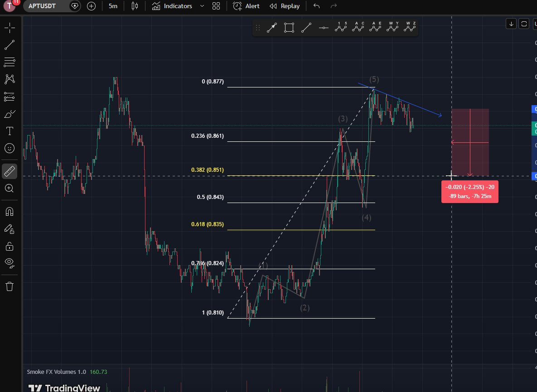Open the Indicators dialog
This screenshot has width=537, height=392.
click(x=172, y=6)
